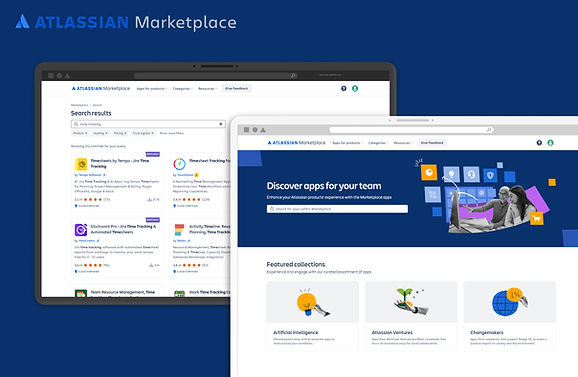Open Clockwork Pro Jira Time Tracking title
This screenshot has width=578, height=377.
(123, 229)
